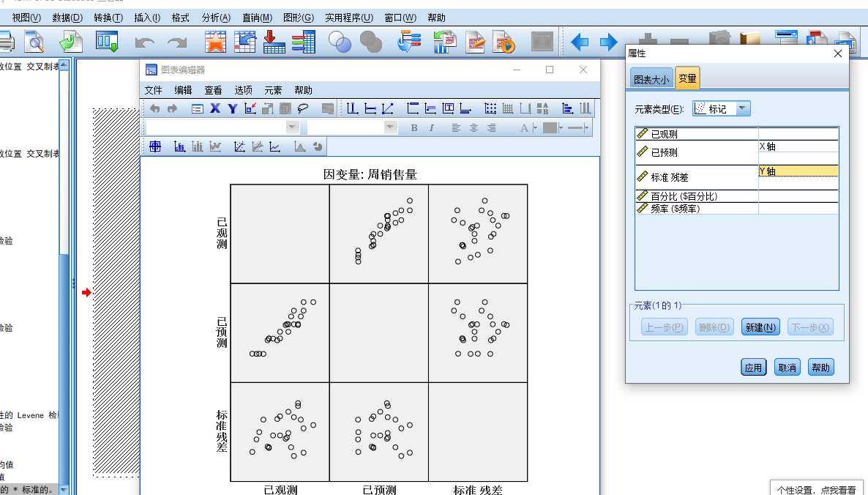Click the go to case star icon

[215, 42]
